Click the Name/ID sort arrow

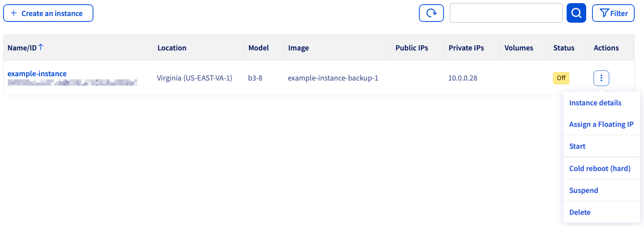[x=41, y=47]
